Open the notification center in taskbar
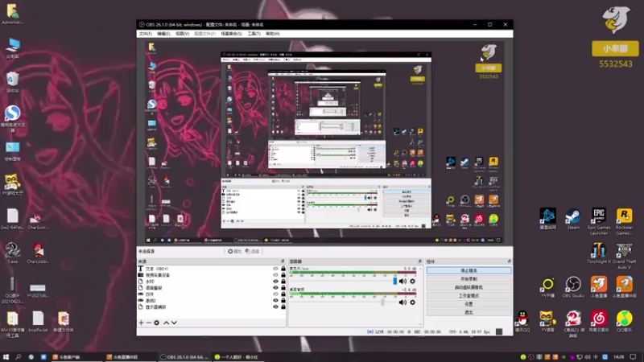Viewport: 644px width, 362px height. [634, 356]
